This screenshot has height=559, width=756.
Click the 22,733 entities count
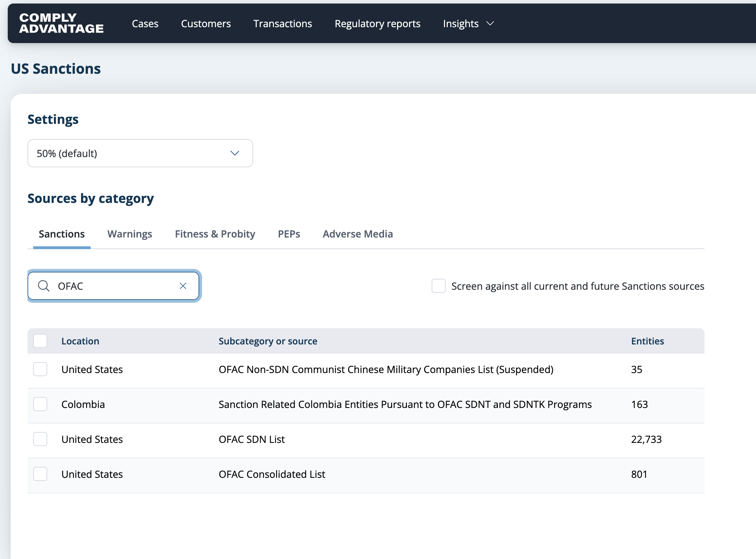[646, 439]
